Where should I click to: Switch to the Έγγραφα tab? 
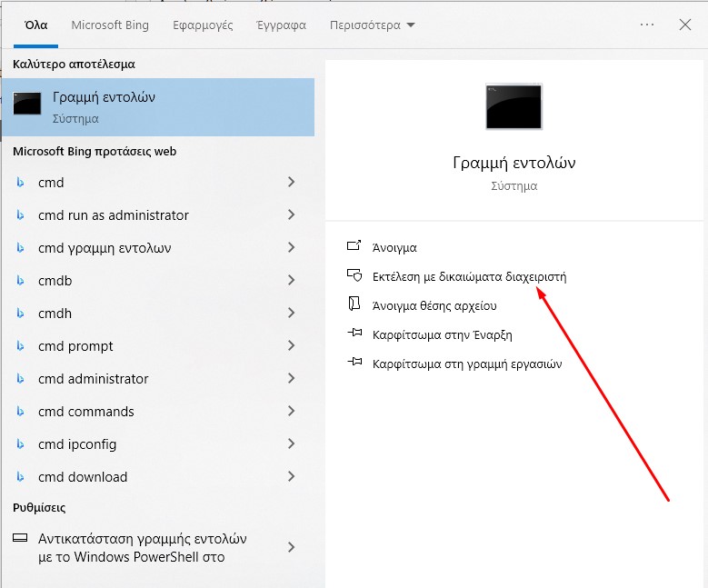[x=281, y=25]
